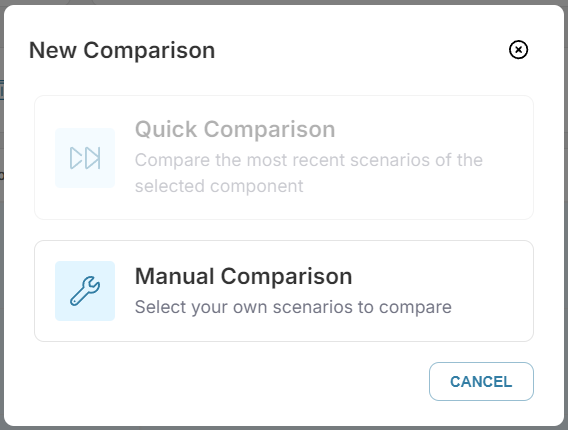The width and height of the screenshot is (568, 430).
Task: Click the "New Comparison" dialog title
Action: coord(122,50)
